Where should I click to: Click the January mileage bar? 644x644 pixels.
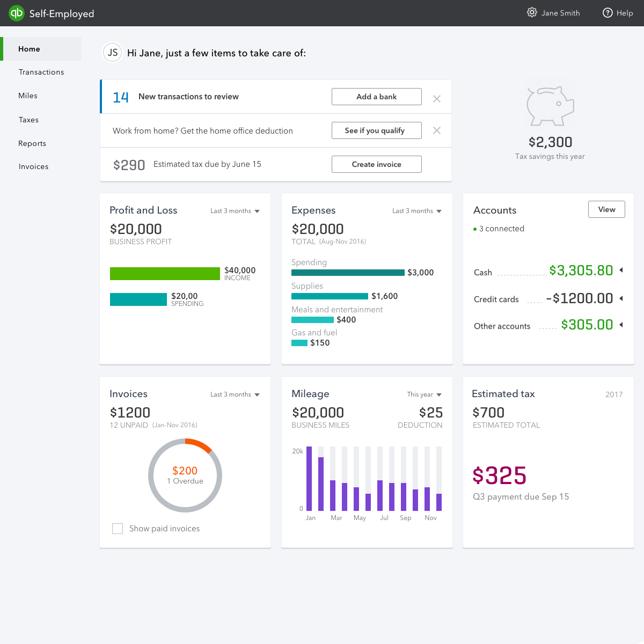point(309,478)
